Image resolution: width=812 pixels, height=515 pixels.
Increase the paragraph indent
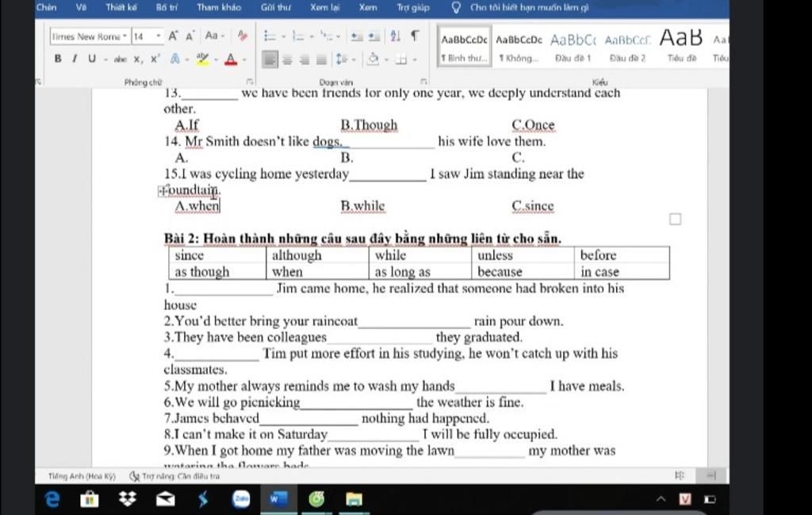(374, 36)
